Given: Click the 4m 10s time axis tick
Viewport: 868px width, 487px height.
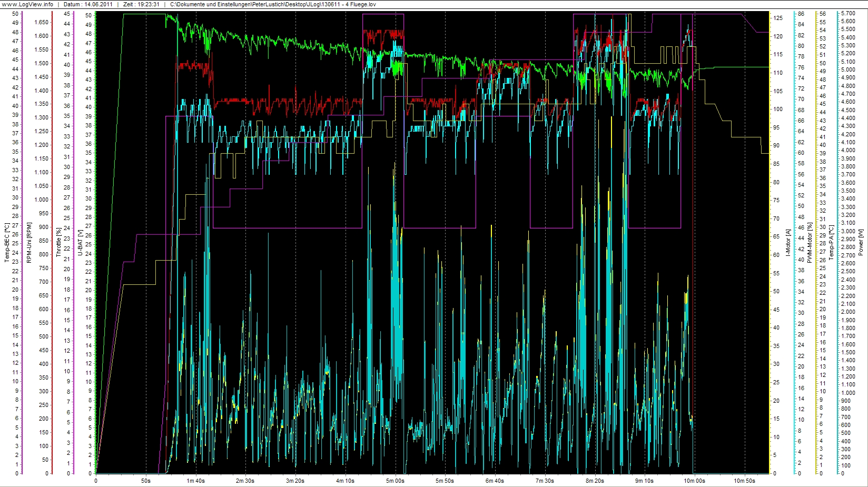Looking at the screenshot, I should click(346, 481).
